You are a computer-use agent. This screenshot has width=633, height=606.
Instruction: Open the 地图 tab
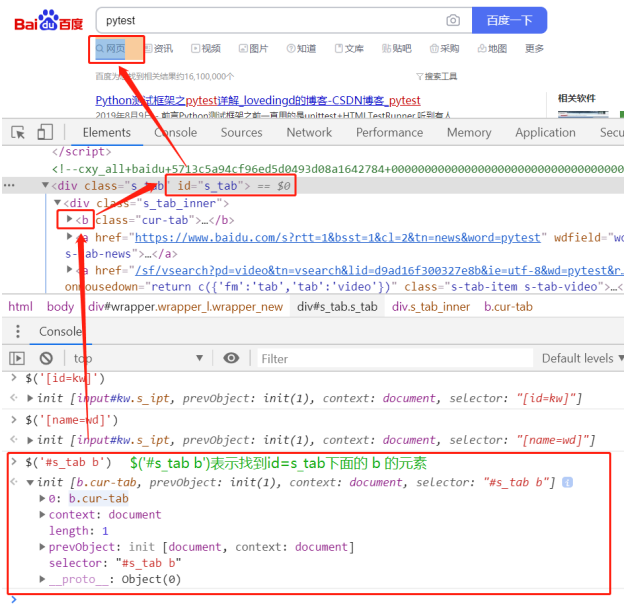point(492,49)
